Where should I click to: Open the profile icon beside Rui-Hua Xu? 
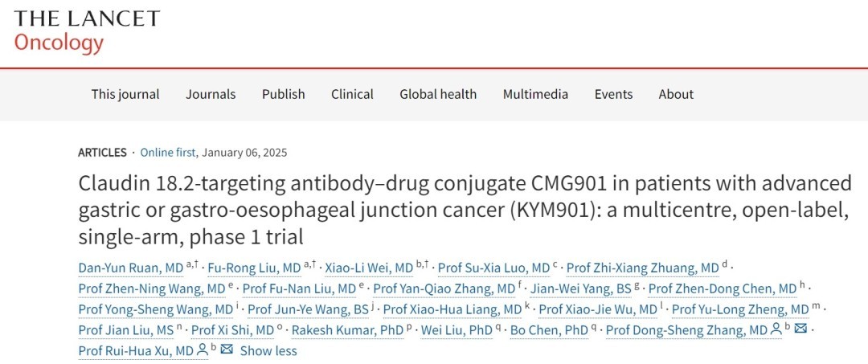click(203, 350)
